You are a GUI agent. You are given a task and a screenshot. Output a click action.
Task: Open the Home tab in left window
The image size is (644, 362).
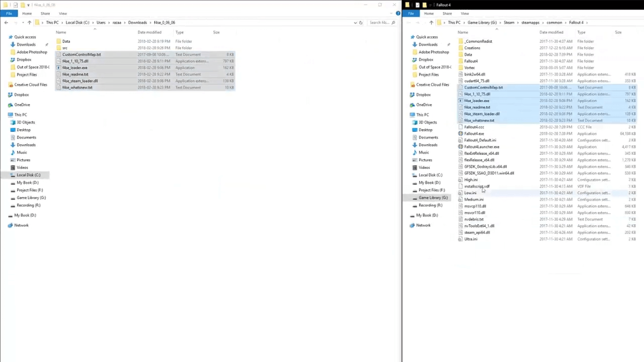27,13
